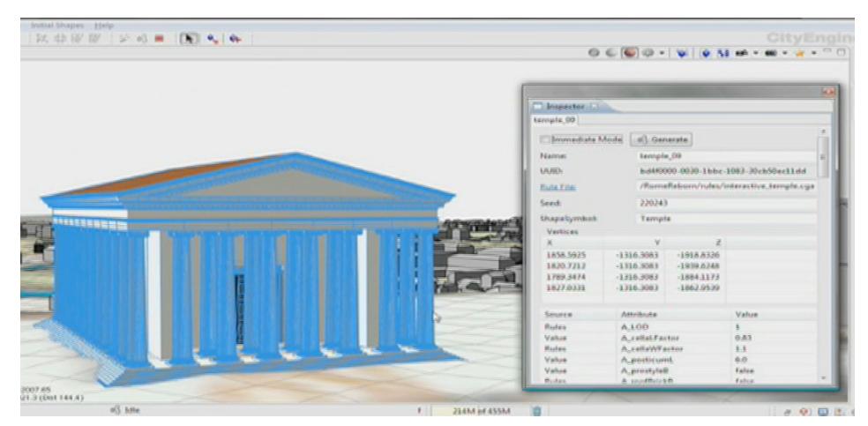The width and height of the screenshot is (868, 426).
Task: Click the first greyed-out icon in left toolbar
Action: [x=42, y=38]
